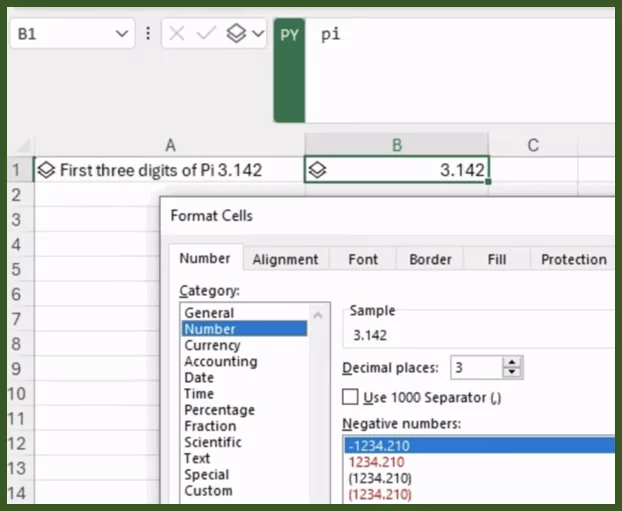Choose the Scientific category in the list
Image resolution: width=622 pixels, height=511 pixels.
[x=213, y=442]
